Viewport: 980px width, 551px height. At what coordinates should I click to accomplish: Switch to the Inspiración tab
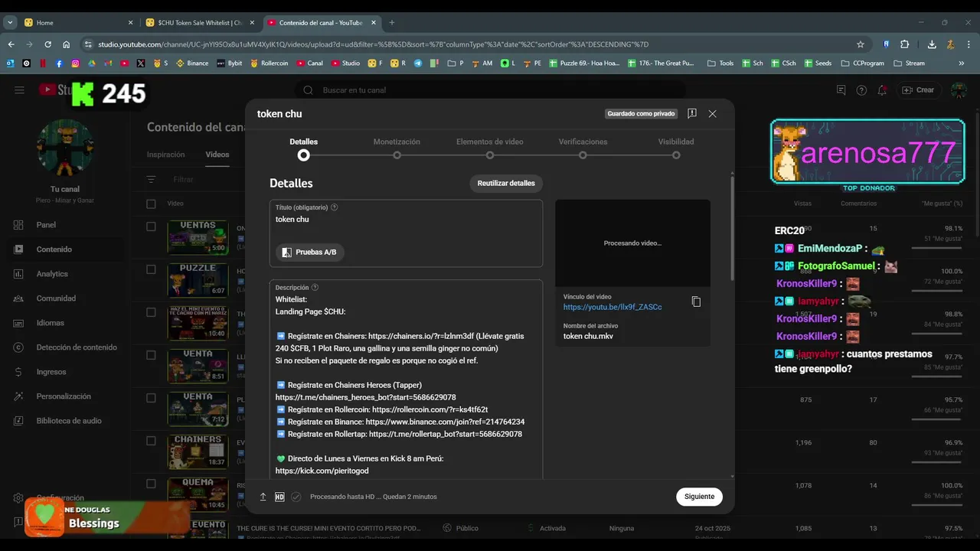166,155
